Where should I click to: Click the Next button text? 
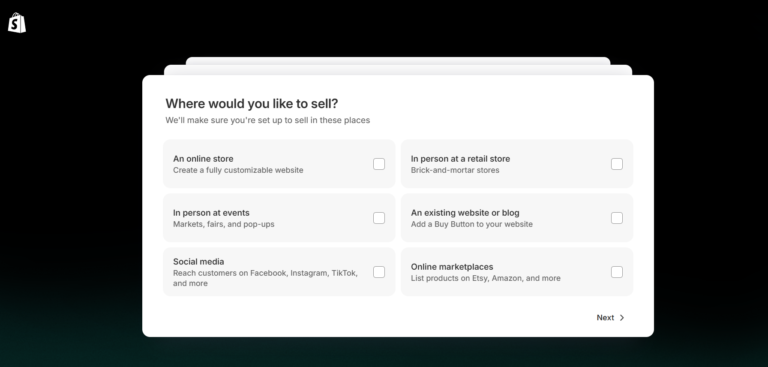pos(605,318)
